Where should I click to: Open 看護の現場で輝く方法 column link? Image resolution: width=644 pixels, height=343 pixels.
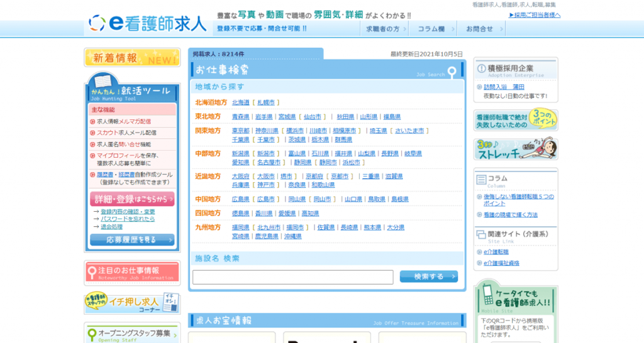511,215
